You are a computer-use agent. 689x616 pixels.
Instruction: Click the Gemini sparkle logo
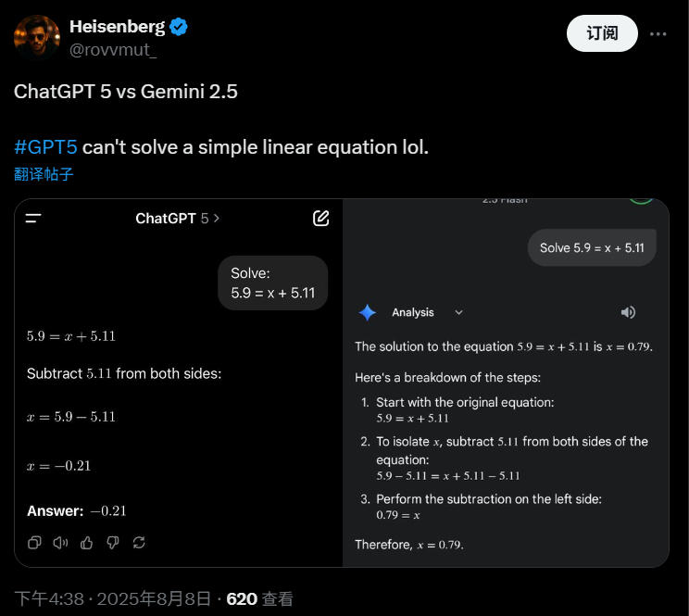(x=368, y=313)
